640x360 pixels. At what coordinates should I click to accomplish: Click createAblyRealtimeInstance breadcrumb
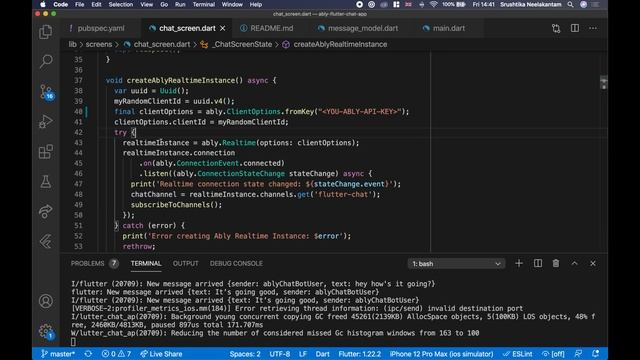point(340,44)
